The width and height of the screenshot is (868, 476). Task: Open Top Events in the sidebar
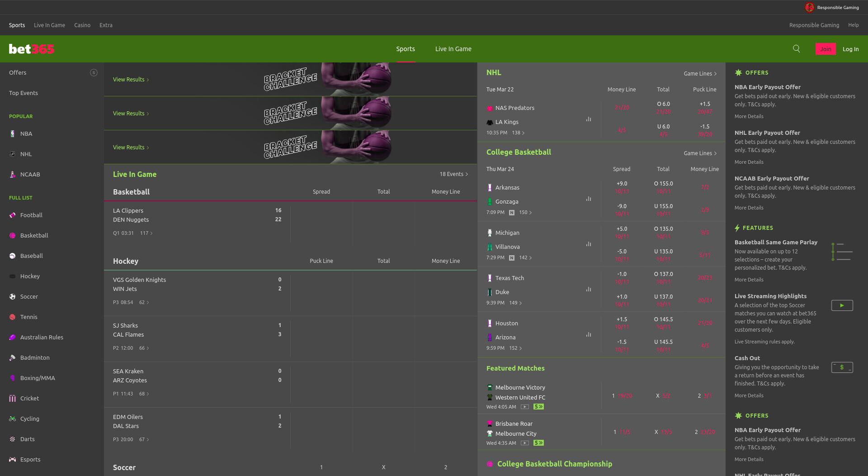(x=24, y=93)
